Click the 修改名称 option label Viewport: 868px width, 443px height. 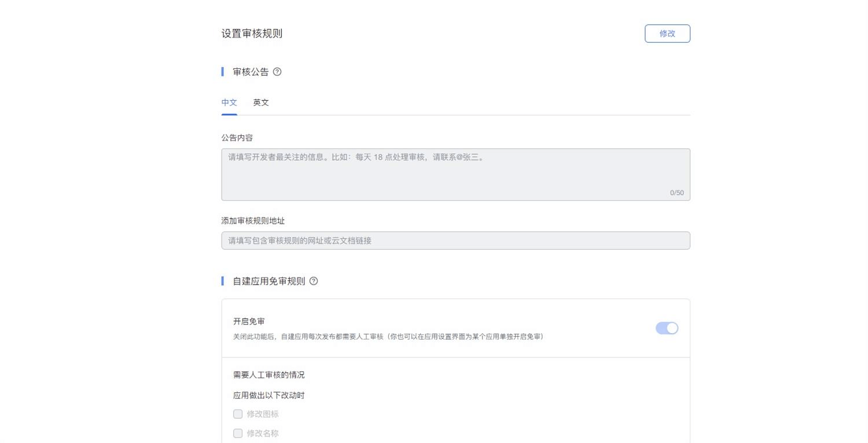pyautogui.click(x=263, y=433)
